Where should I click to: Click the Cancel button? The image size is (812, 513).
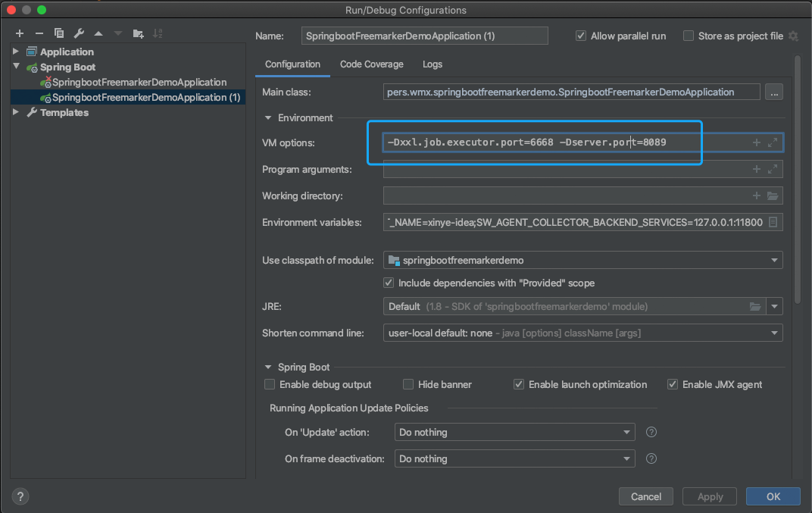pyautogui.click(x=645, y=496)
